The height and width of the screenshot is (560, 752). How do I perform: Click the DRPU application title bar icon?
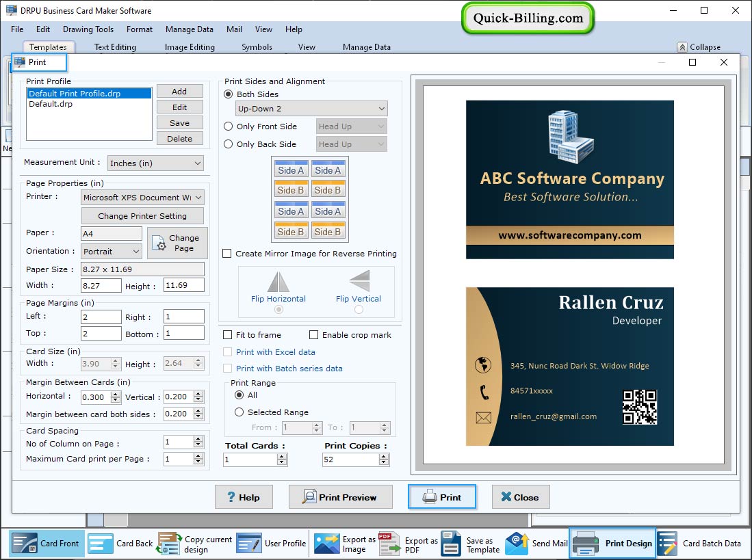12,10
